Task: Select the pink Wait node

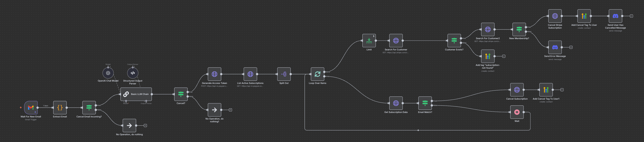Action: (517, 112)
